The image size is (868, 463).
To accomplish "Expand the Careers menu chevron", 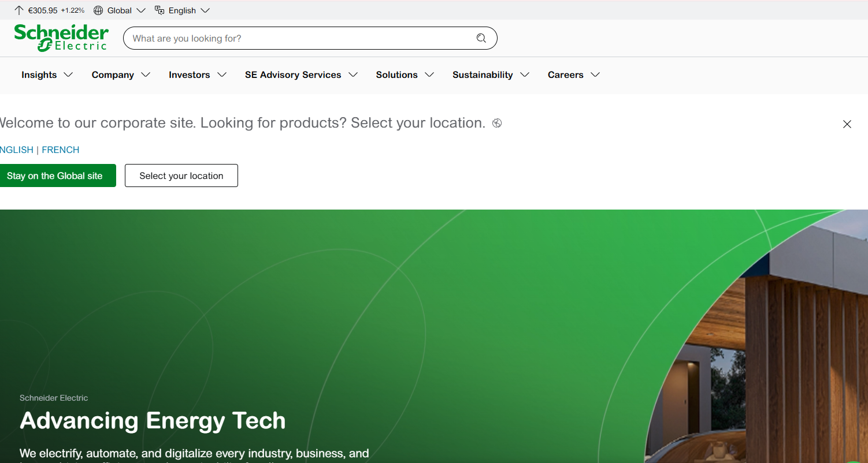I will coord(595,75).
